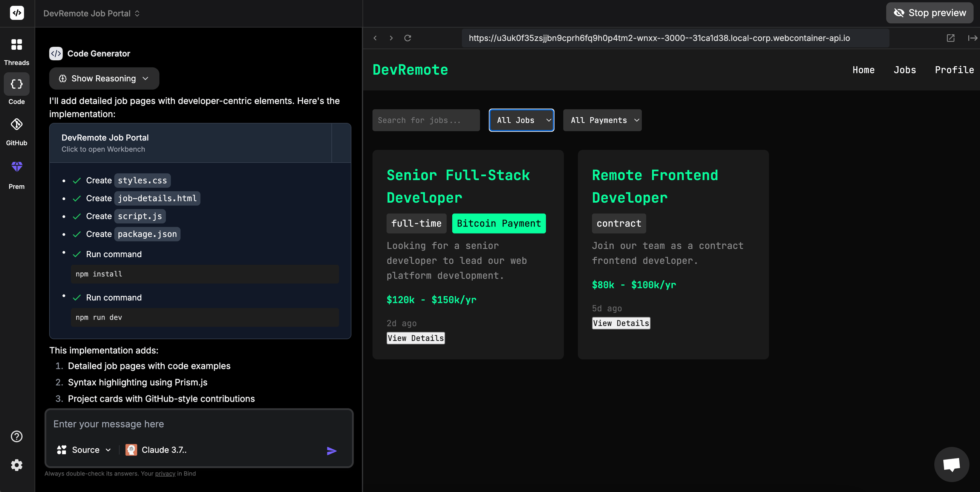This screenshot has height=492, width=980.
Task: Click the Prem sidebar icon
Action: tap(16, 172)
